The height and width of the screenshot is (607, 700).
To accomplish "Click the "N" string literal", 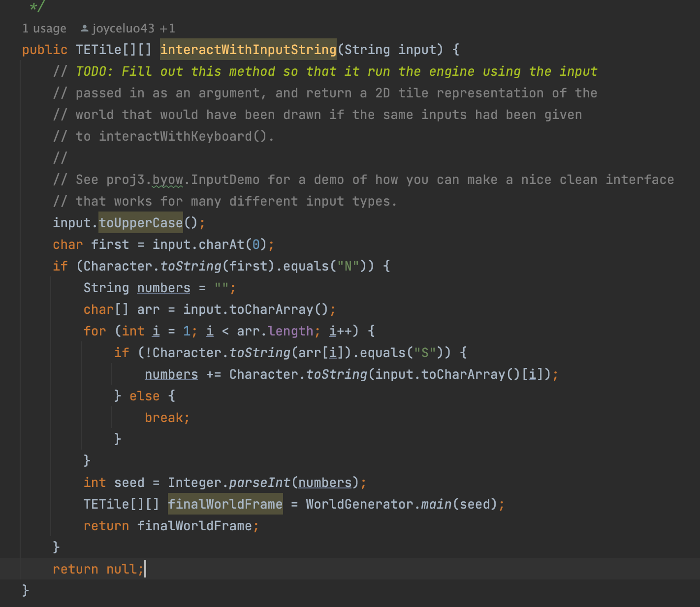I will (x=348, y=266).
